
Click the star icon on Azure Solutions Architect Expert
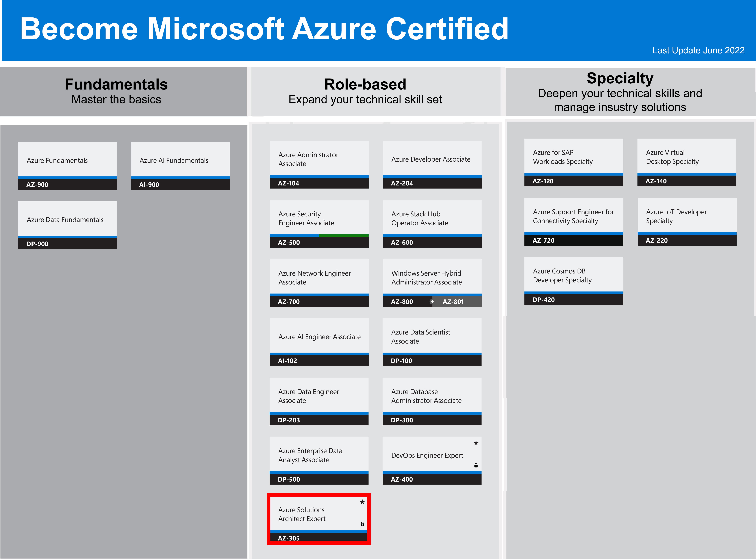point(362,502)
